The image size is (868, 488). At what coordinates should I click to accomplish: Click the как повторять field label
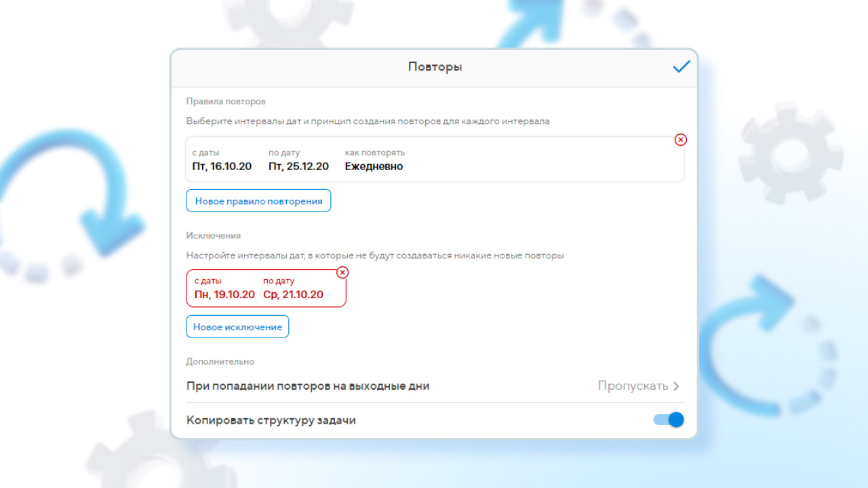tap(375, 152)
